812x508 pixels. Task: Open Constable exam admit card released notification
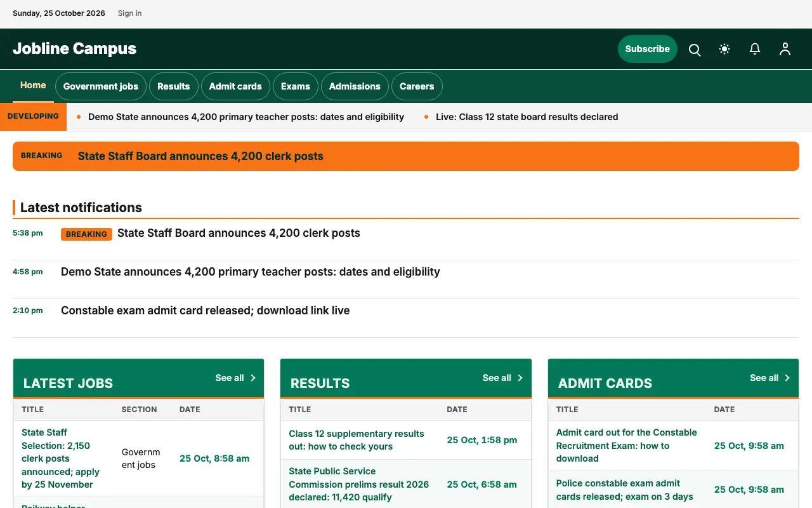[x=206, y=311]
